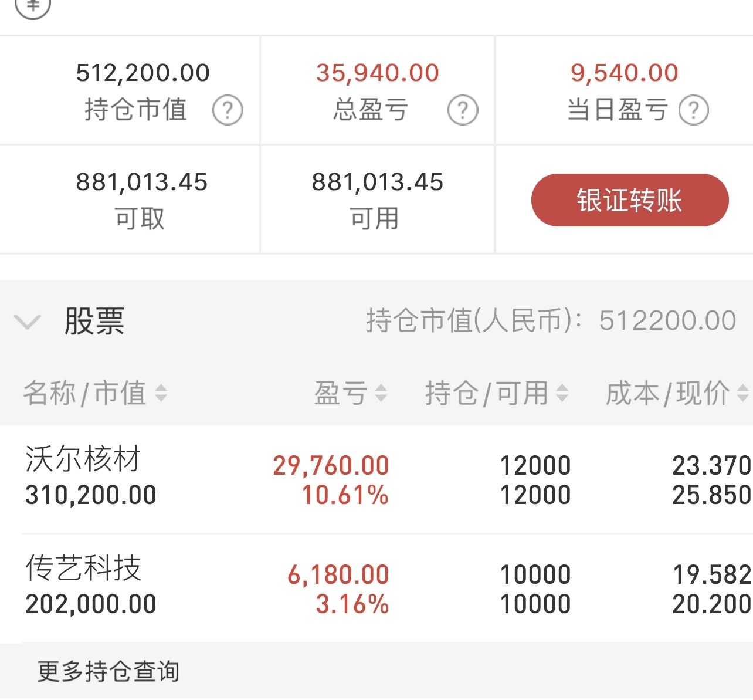Image resolution: width=753 pixels, height=700 pixels.
Task: Tap the 可取 881,013.45 balance
Action: click(141, 182)
